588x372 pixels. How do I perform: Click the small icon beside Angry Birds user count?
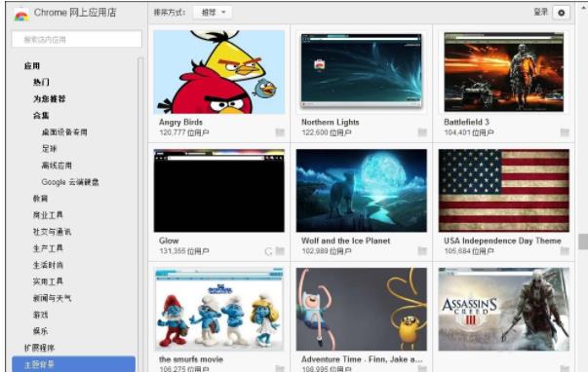pyautogui.click(x=280, y=132)
